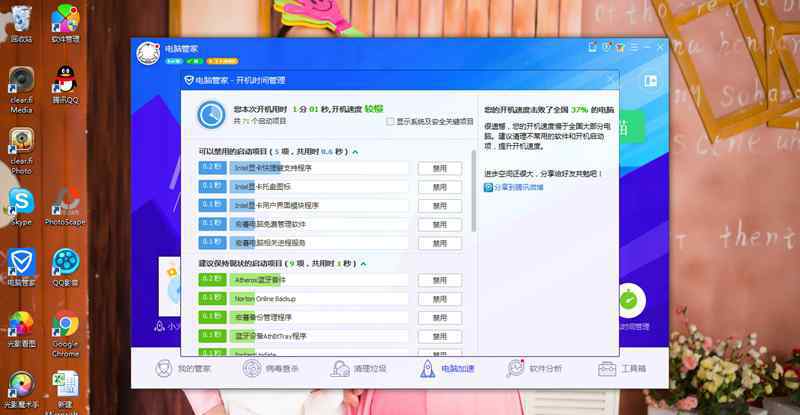Close the 开机时间管理 dialog
Image resolution: width=800 pixels, height=415 pixels.
pos(611,80)
